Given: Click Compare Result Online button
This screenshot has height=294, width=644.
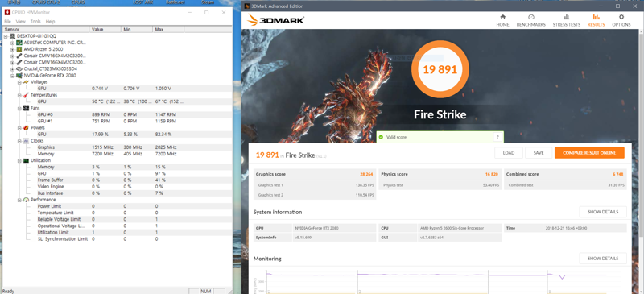Looking at the screenshot, I should (x=589, y=153).
